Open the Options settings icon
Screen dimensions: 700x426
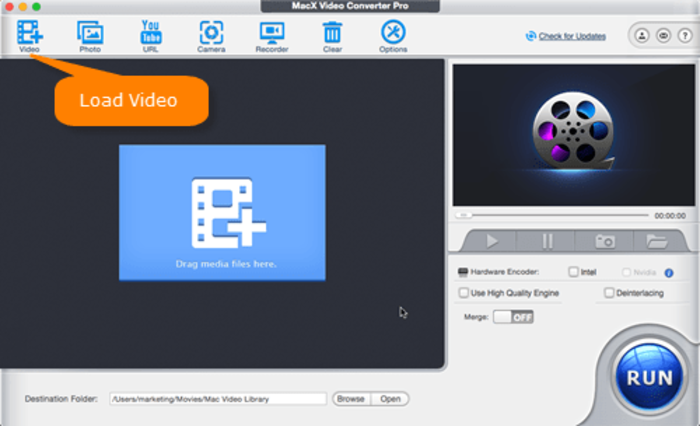pos(393,36)
